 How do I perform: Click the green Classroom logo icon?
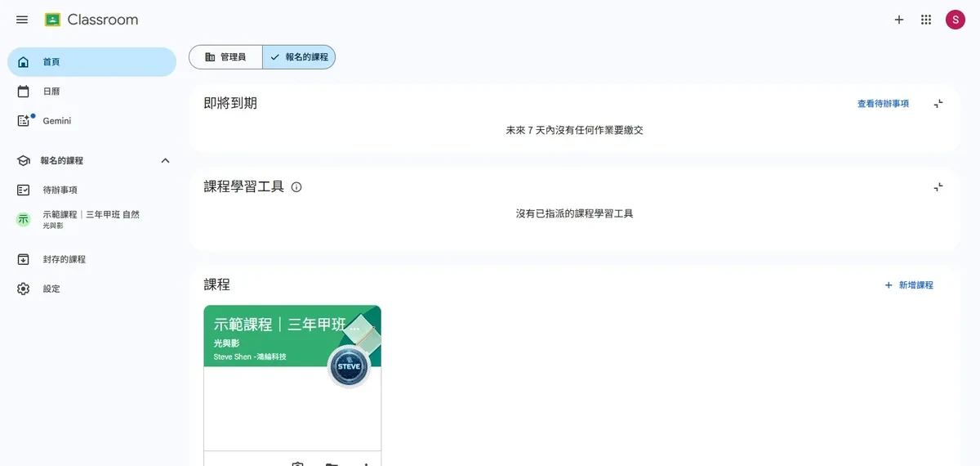click(x=52, y=20)
